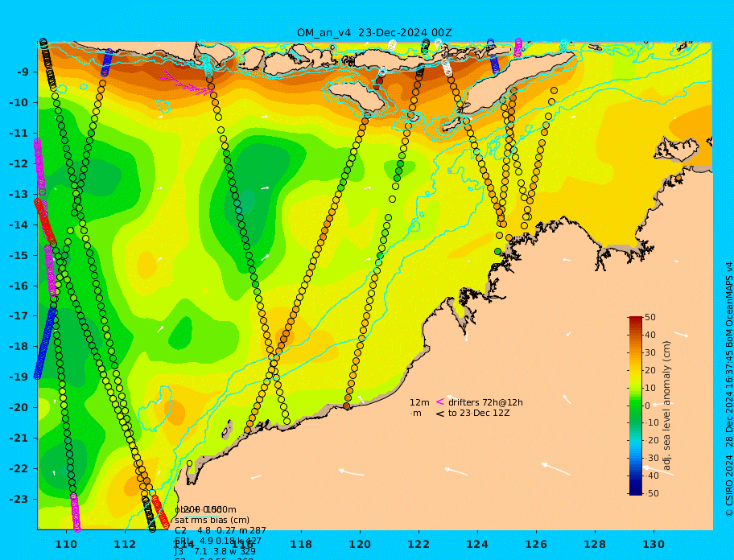Click the colorbar tick value 0

[648, 406]
